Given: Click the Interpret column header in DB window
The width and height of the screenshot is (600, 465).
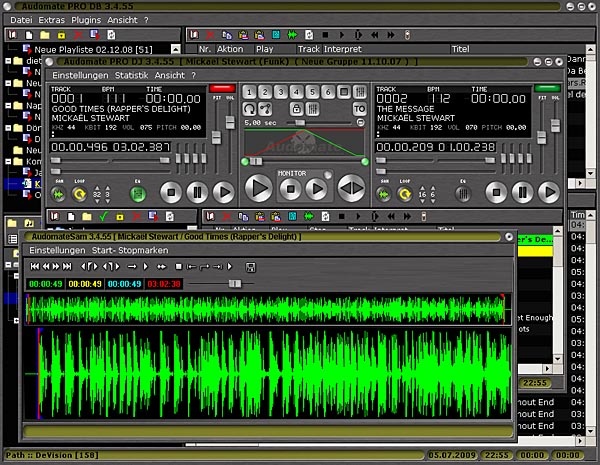Looking at the screenshot, I should tap(342, 49).
